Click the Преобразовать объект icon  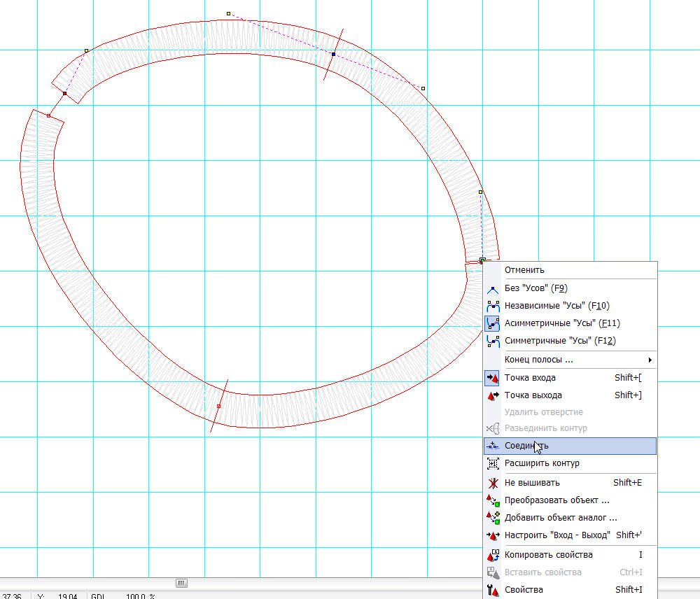[x=493, y=500]
